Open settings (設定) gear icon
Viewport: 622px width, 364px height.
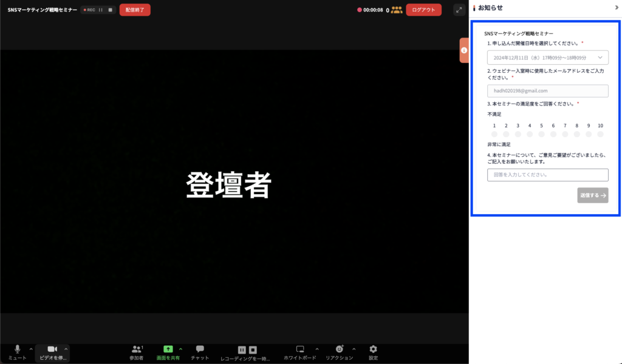tap(373, 349)
